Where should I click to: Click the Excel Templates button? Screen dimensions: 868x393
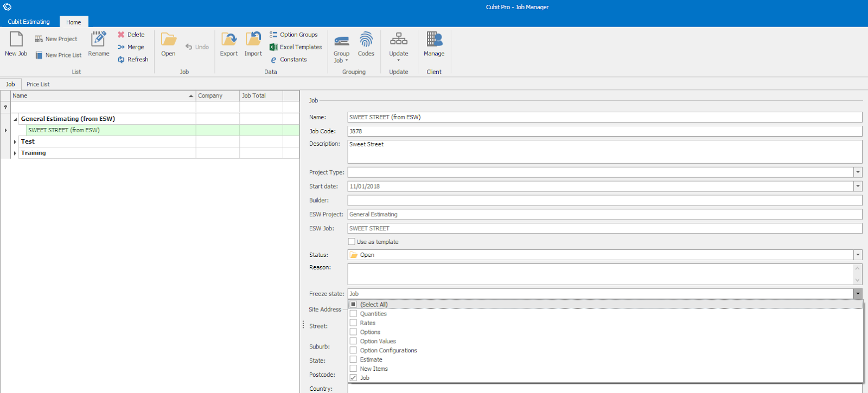coord(296,47)
